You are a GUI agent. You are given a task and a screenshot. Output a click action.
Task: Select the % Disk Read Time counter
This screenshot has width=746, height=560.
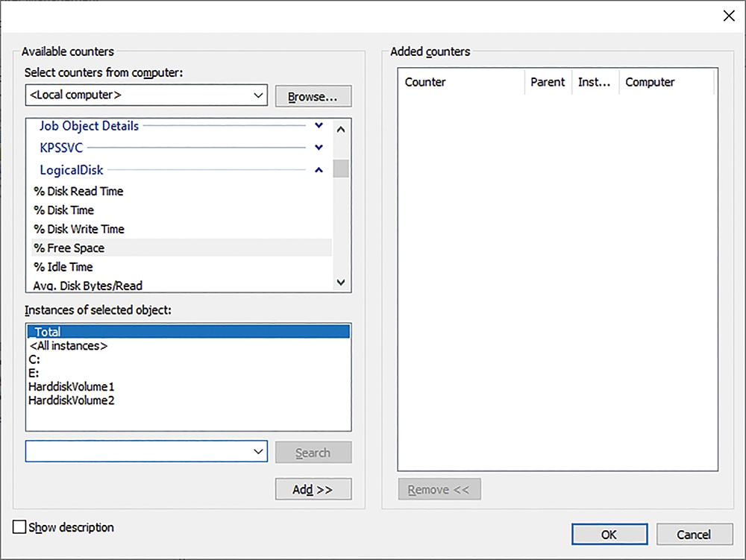pos(182,191)
